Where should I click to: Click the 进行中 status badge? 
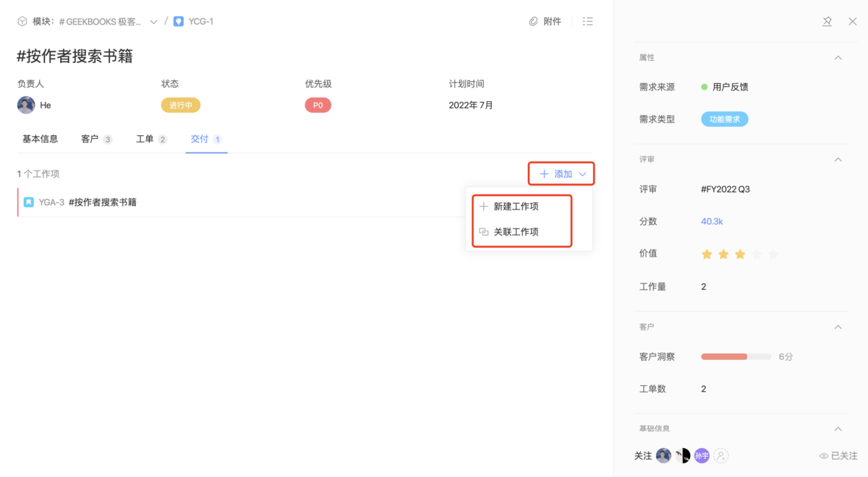(180, 105)
